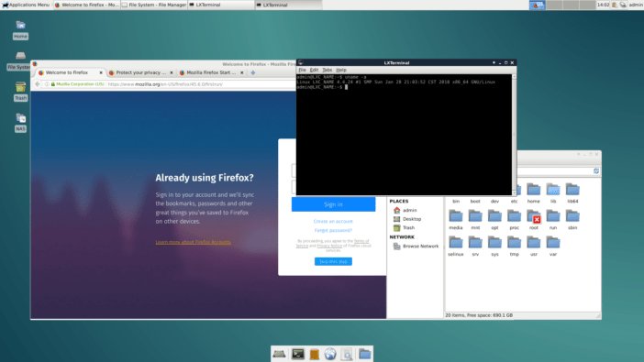Select the srv folder
The image size is (644, 362).
475,247
